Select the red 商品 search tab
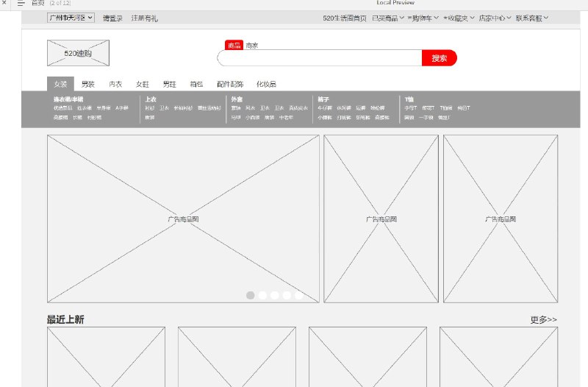This screenshot has height=387, width=588. pyautogui.click(x=234, y=45)
